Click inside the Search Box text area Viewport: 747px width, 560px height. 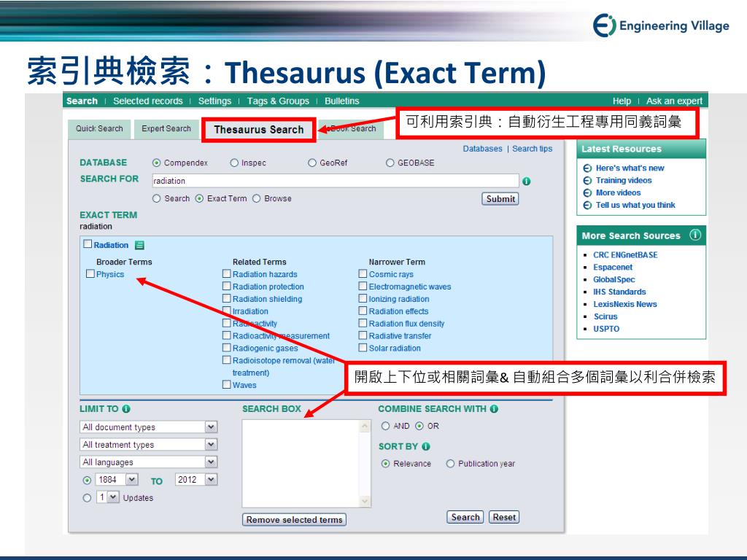point(301,463)
